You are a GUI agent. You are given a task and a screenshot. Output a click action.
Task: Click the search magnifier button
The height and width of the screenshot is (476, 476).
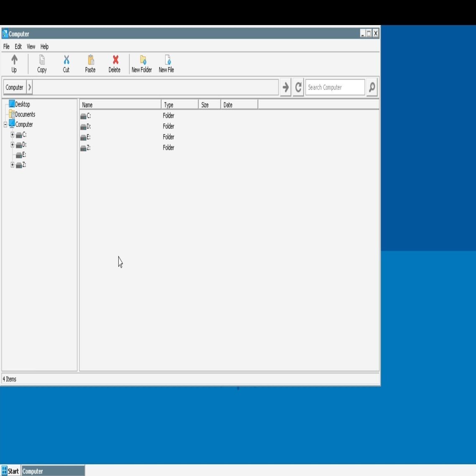pos(372,87)
